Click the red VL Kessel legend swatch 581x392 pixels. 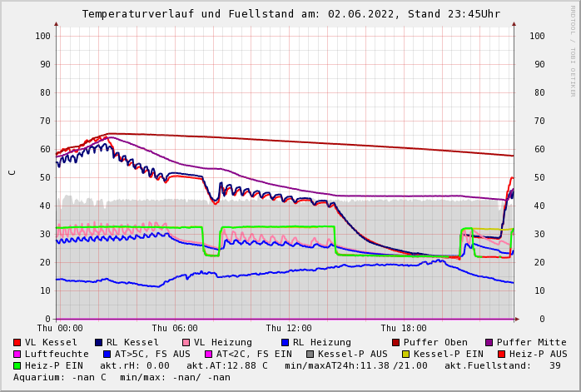pyautogui.click(x=17, y=342)
